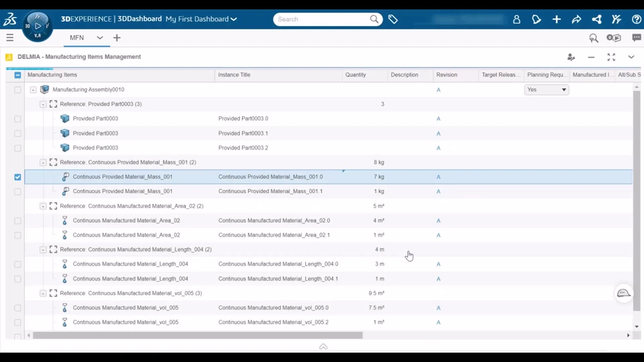Viewport: 644px width, 362px height.
Task: Collapse the Manufacturing Assembly0010 node
Action: [33, 89]
